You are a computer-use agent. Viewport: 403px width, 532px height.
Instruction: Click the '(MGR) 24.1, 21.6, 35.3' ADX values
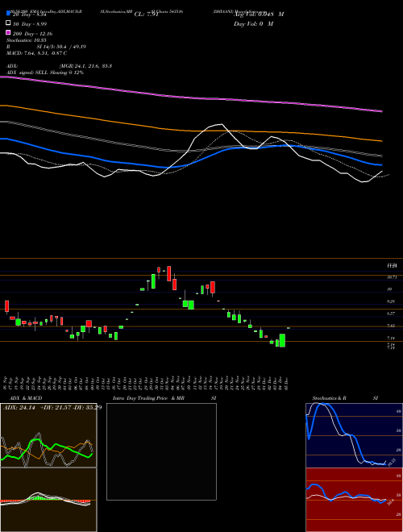(85, 66)
